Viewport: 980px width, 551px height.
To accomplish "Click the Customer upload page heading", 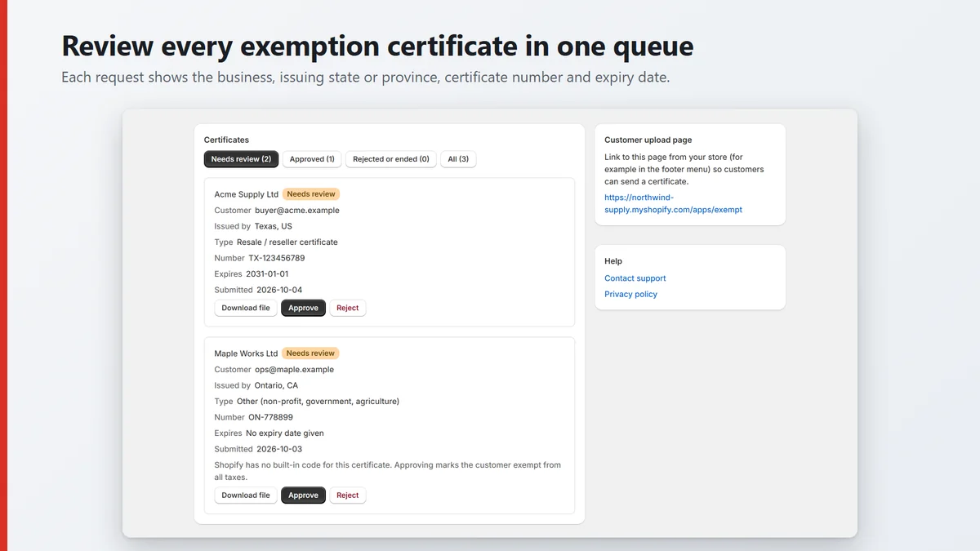I will pos(648,140).
